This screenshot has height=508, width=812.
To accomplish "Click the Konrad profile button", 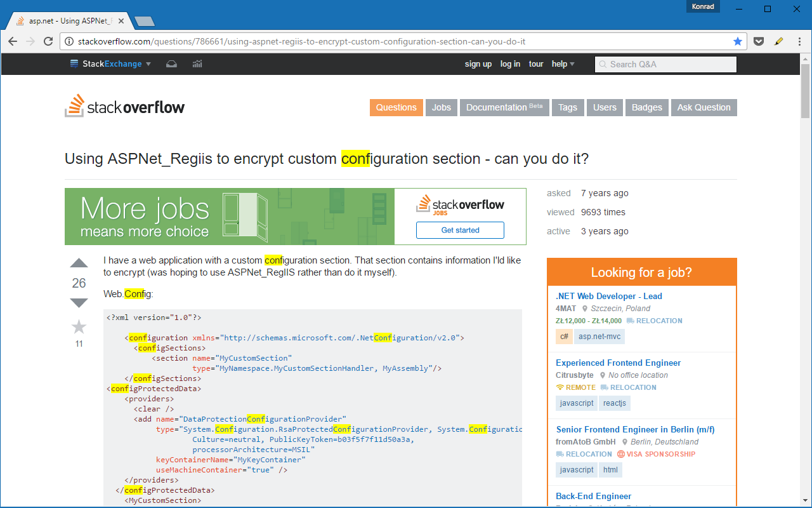I will (703, 6).
